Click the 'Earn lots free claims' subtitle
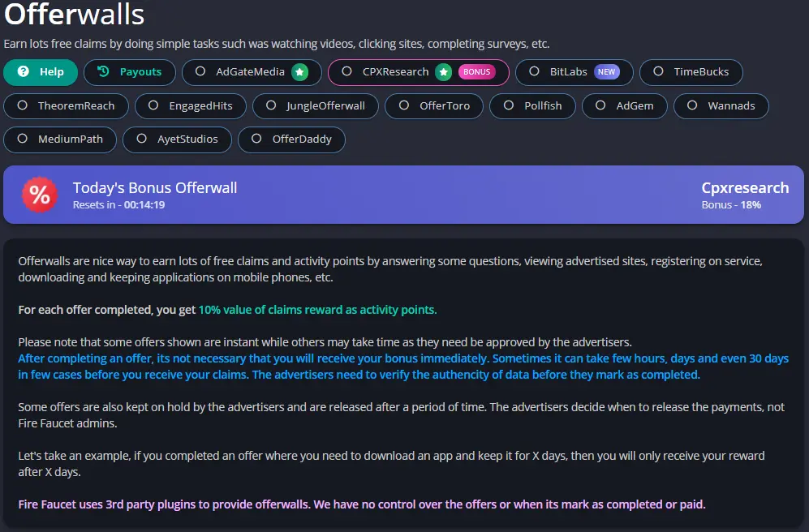Viewport: 809px width, 532px height. click(277, 44)
